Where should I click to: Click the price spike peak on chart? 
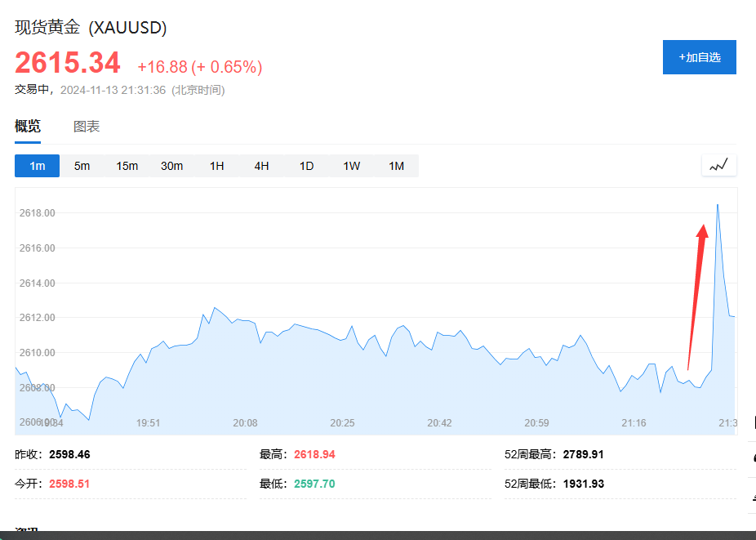click(x=717, y=205)
